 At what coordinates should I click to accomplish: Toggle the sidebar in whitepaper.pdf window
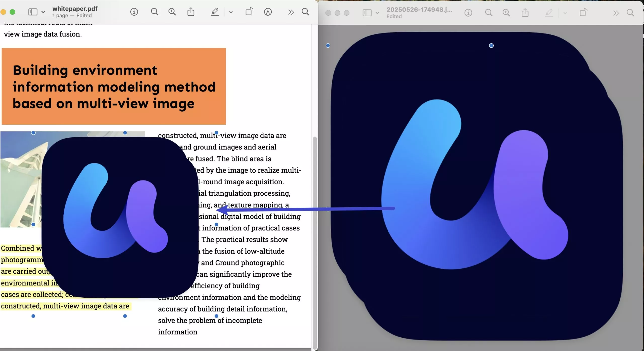(x=33, y=12)
